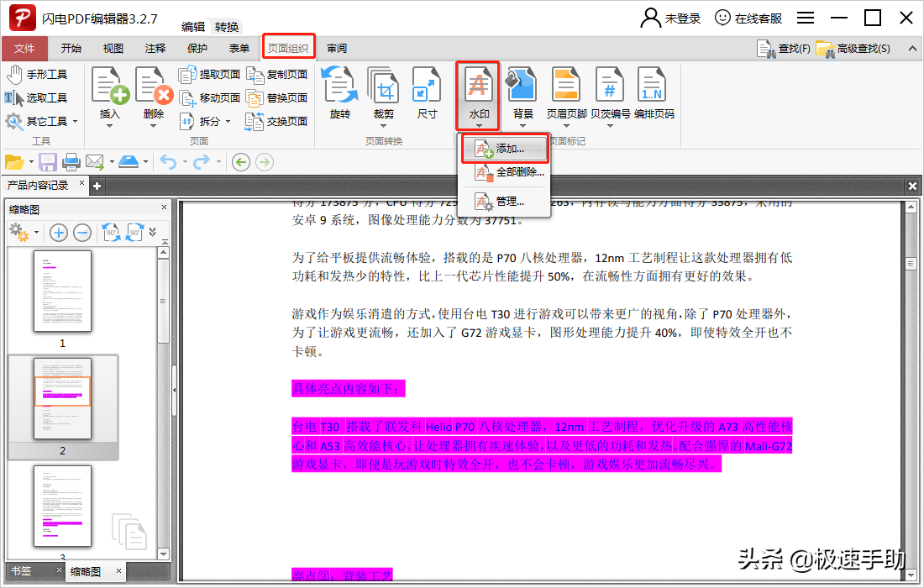This screenshot has width=924, height=588.
Task: Select page 3 thumbnail in the sidebar
Action: pyautogui.click(x=62, y=504)
